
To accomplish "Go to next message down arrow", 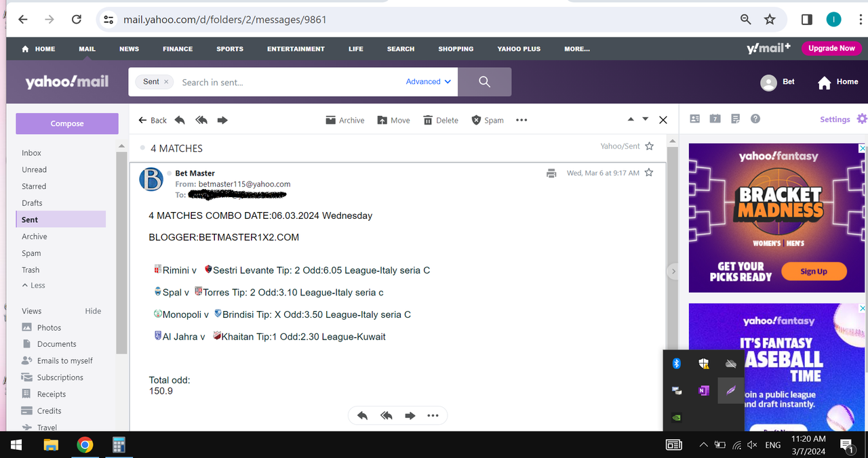I will click(x=646, y=119).
